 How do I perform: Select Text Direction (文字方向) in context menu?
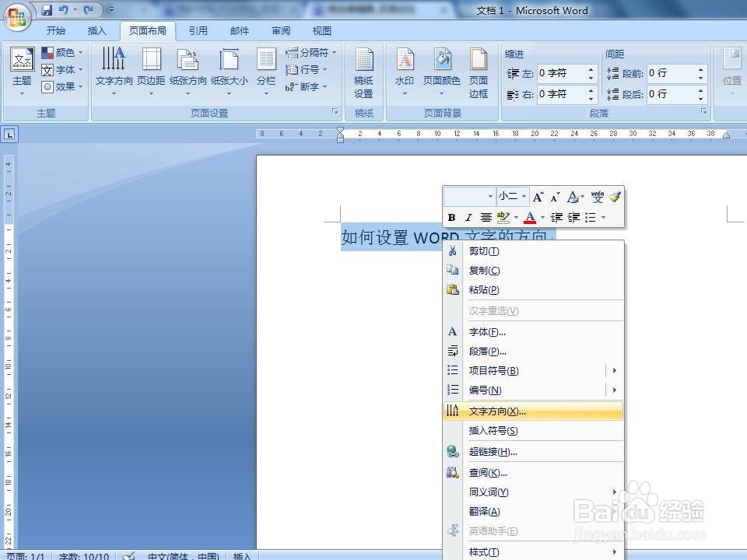pyautogui.click(x=533, y=411)
